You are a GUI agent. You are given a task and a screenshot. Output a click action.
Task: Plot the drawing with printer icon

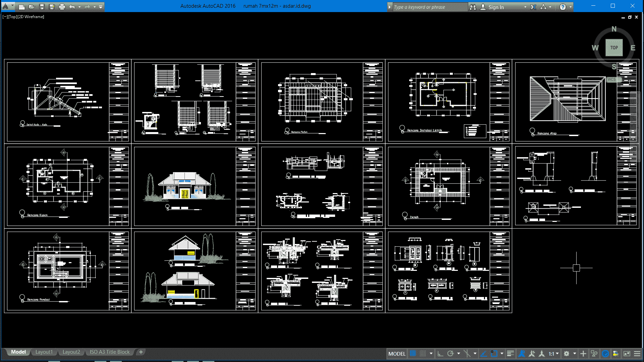[x=62, y=7]
